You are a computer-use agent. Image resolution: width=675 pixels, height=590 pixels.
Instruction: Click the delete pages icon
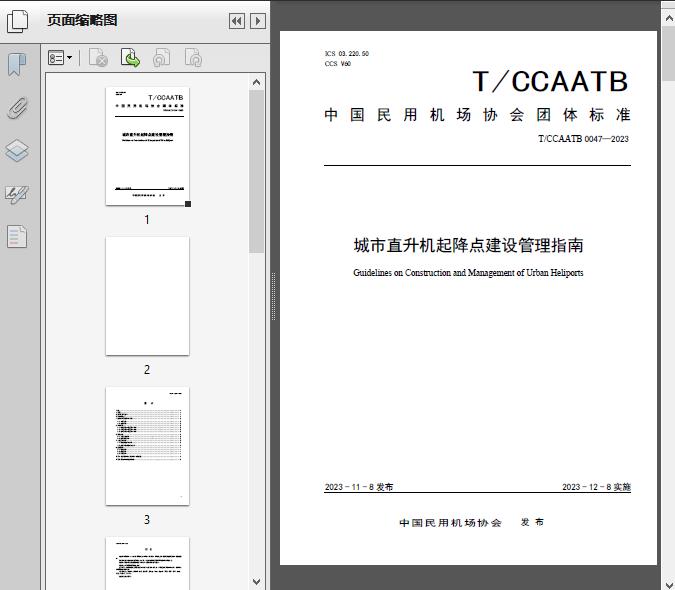98,58
